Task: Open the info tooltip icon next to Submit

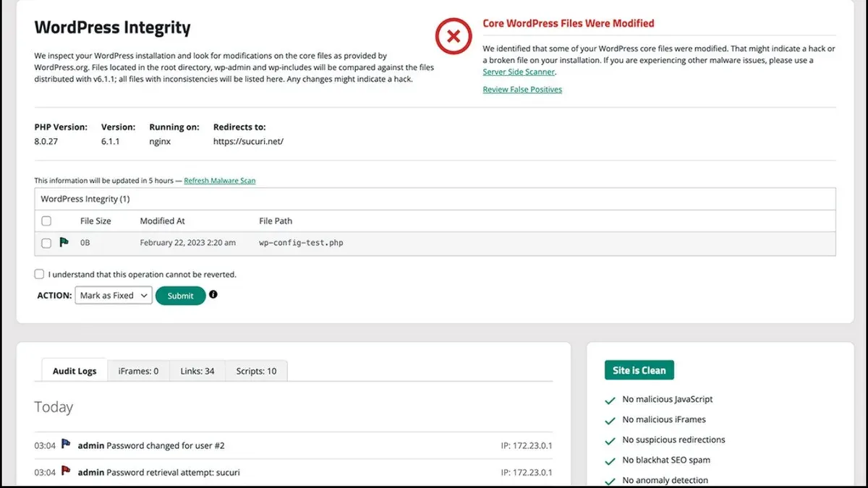Action: 213,294
